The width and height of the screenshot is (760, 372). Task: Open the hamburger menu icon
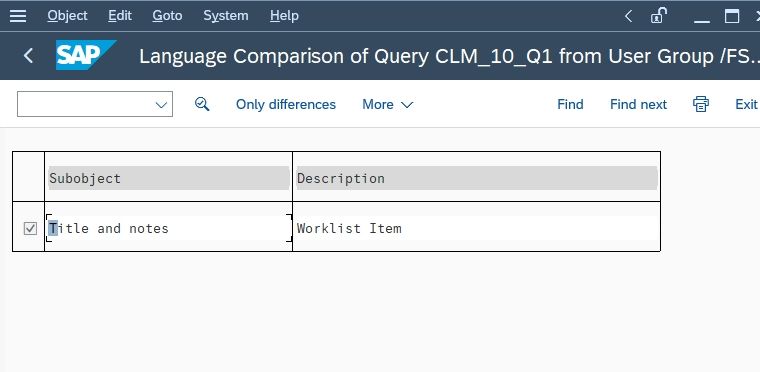[18, 16]
